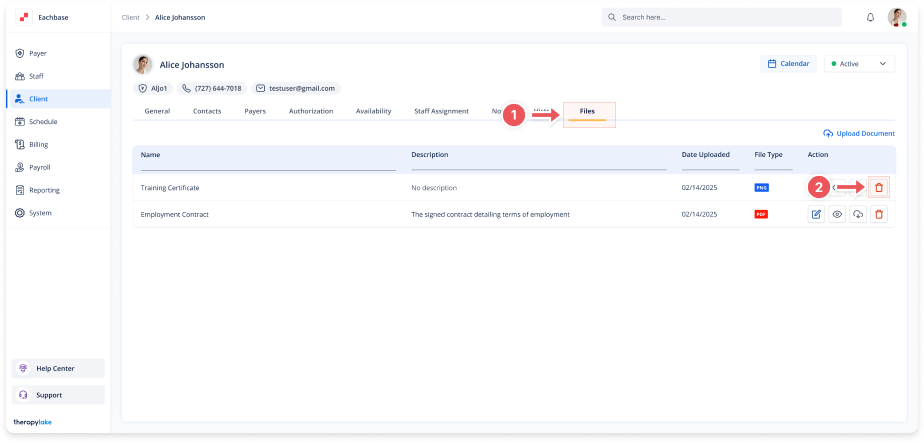This screenshot has height=443, width=924.
Task: Contact Support from the sidebar
Action: point(58,395)
